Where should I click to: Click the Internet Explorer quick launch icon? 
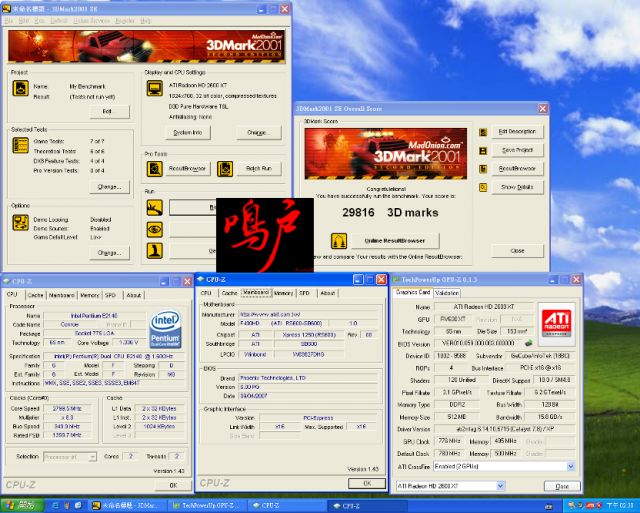55,506
